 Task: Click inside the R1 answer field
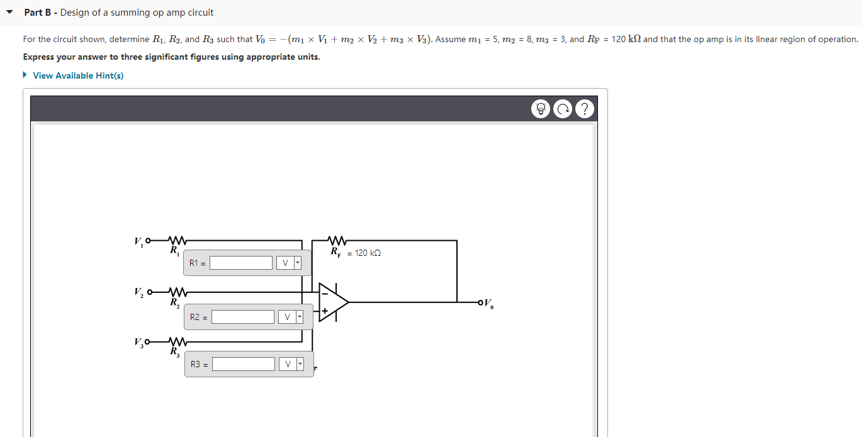240,263
